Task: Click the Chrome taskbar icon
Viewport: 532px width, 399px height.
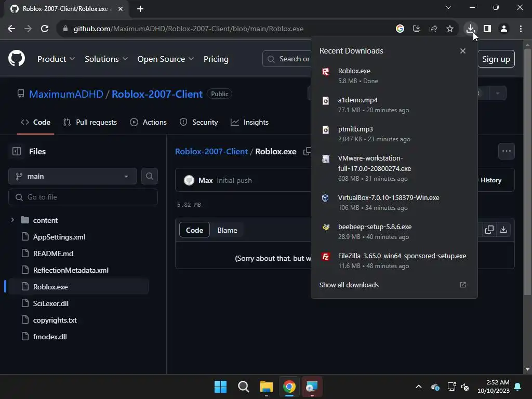Action: [289, 387]
